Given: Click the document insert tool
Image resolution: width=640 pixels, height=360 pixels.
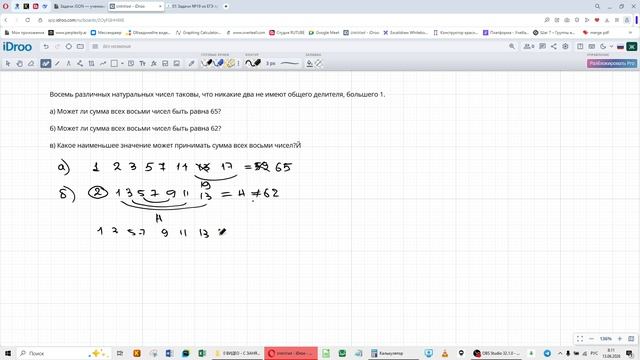Looking at the screenshot, I should click(165, 63).
